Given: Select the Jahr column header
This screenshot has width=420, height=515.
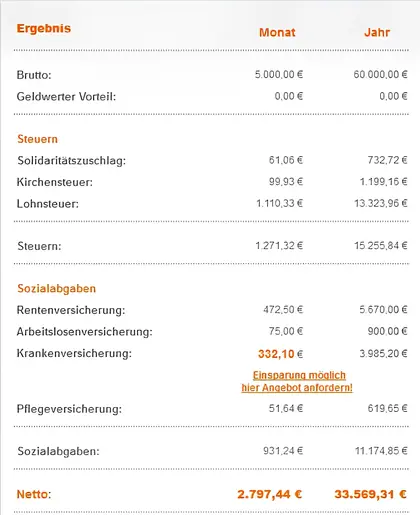Looking at the screenshot, I should click(377, 32).
